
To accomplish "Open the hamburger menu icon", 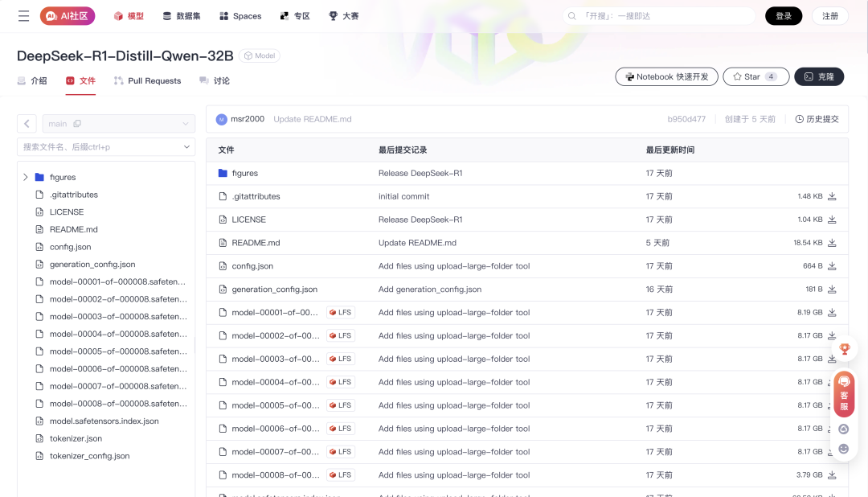I will [x=23, y=16].
